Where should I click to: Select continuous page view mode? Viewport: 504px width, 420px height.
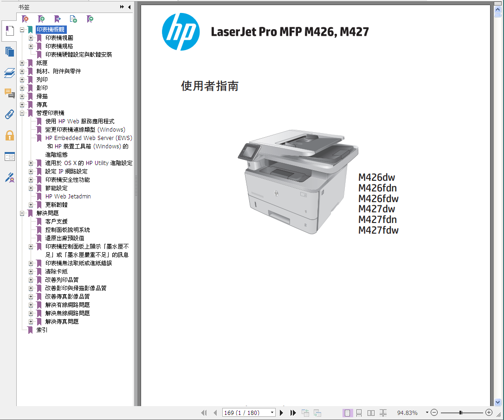359,413
